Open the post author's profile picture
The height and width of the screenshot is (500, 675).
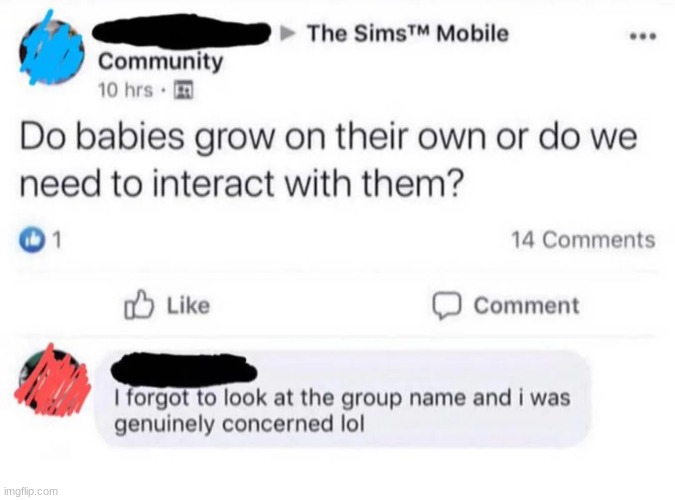[x=51, y=52]
